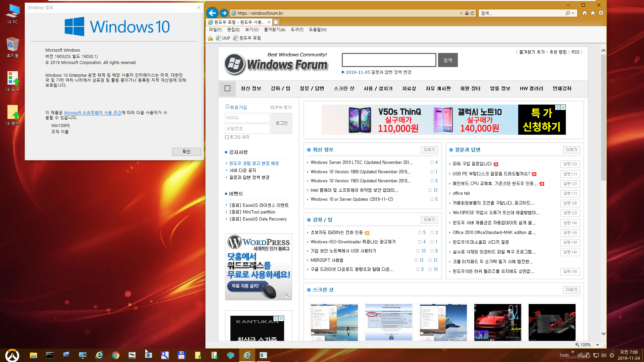The width and height of the screenshot is (644, 362).
Task: Click the address bar padlock security icon
Action: point(467,13)
